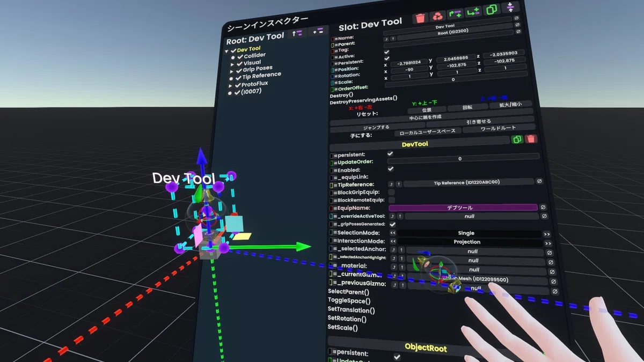The image size is (644, 362).
Task: Open the DevTool component header
Action: (419, 144)
